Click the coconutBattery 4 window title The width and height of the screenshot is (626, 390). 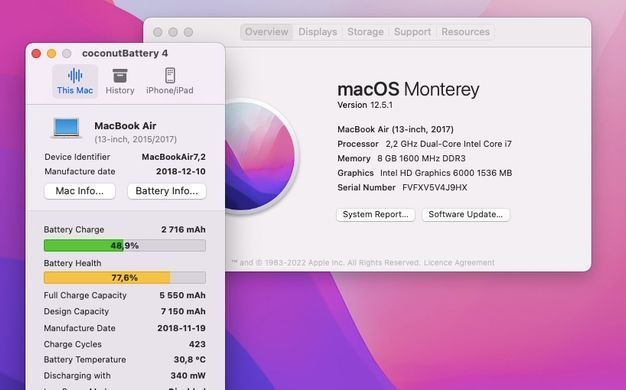tap(125, 53)
